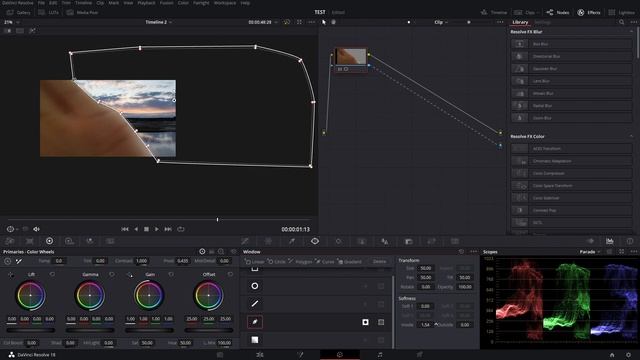Open the Fusion menu

coord(166,3)
